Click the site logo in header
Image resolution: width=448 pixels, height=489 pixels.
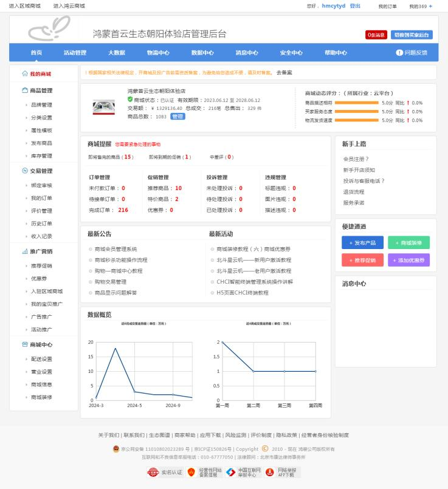[x=49, y=29]
